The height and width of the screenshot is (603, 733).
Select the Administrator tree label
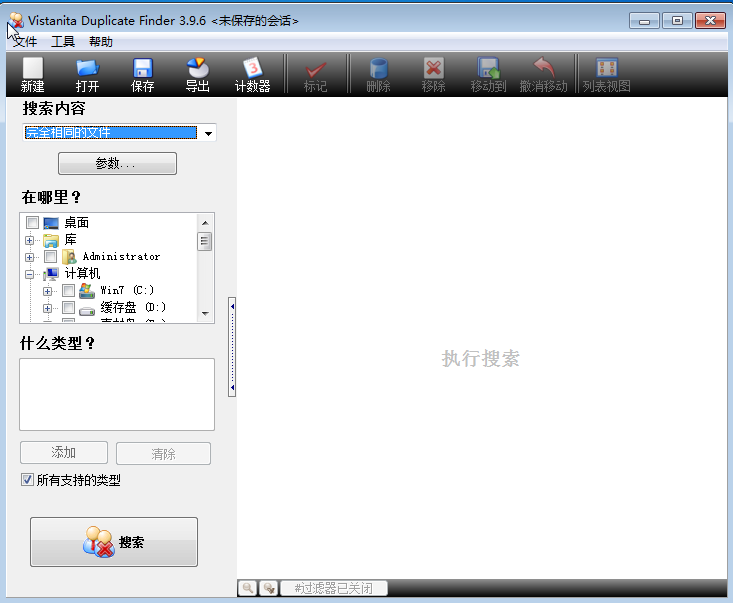122,257
